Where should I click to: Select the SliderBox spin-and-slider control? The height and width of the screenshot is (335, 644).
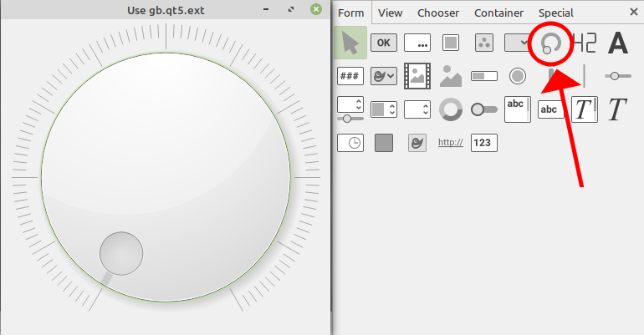coord(350,109)
